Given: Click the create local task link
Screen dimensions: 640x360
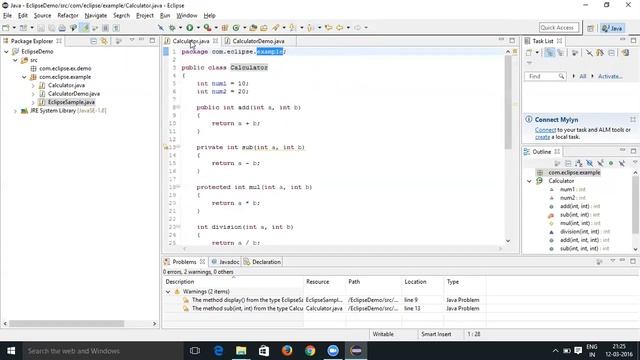Looking at the screenshot, I should point(542,137).
